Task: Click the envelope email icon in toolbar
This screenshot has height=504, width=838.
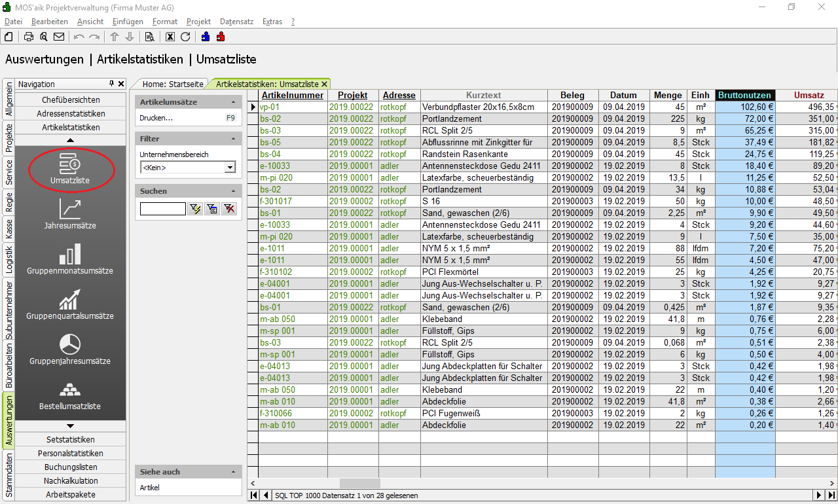Action: coord(59,37)
